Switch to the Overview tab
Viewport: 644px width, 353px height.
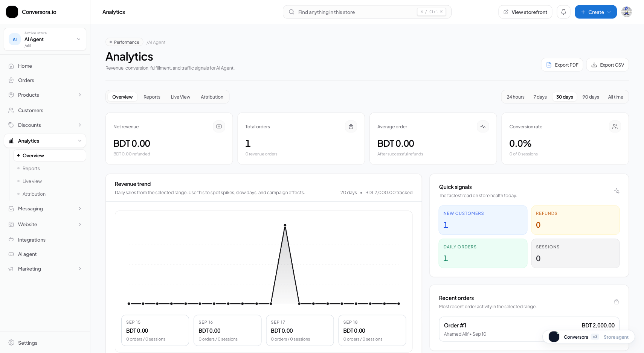pyautogui.click(x=122, y=97)
